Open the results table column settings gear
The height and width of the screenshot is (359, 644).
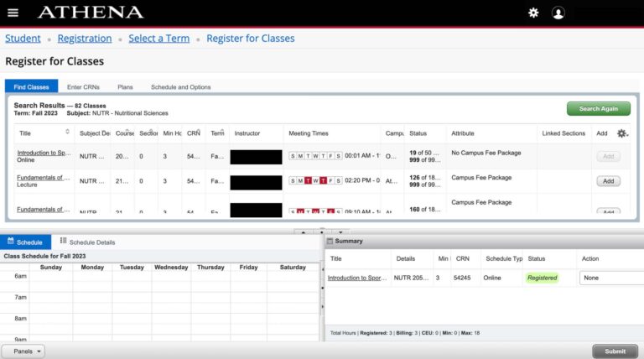pyautogui.click(x=622, y=133)
